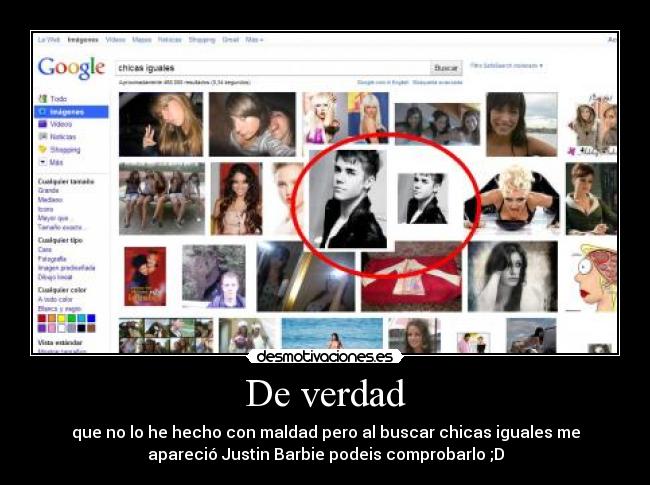Select the 'Cualquier color' filter heading
The width and height of the screenshot is (650, 485).
click(62, 290)
